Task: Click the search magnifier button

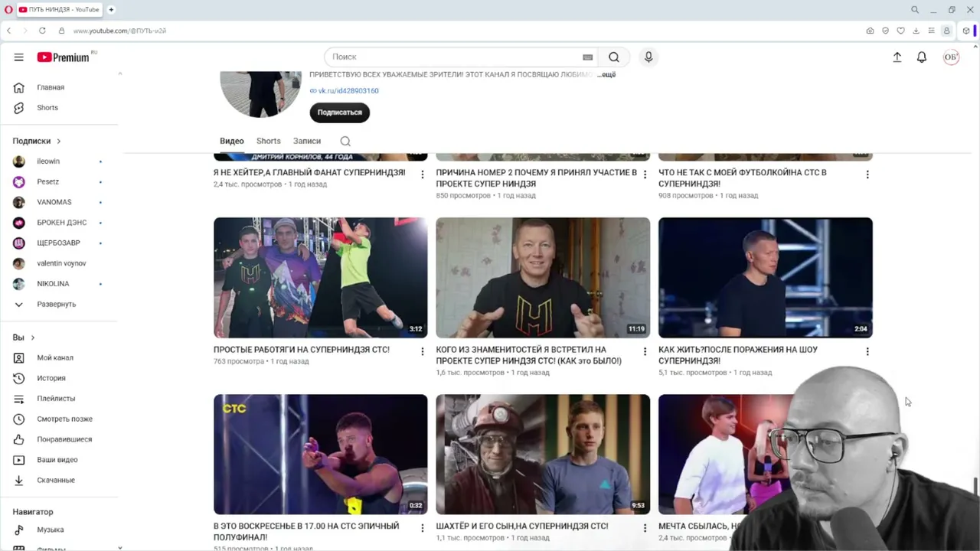Action: 614,57
